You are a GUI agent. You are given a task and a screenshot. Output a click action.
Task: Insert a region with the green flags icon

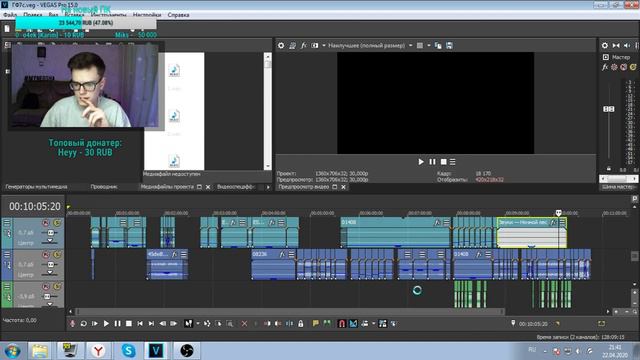tap(327, 324)
